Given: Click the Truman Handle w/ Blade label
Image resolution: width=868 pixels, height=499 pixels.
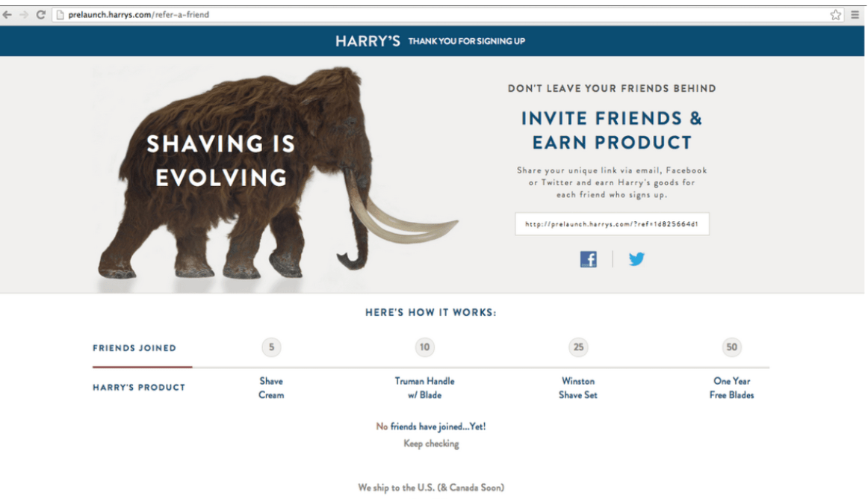Looking at the screenshot, I should (424, 388).
